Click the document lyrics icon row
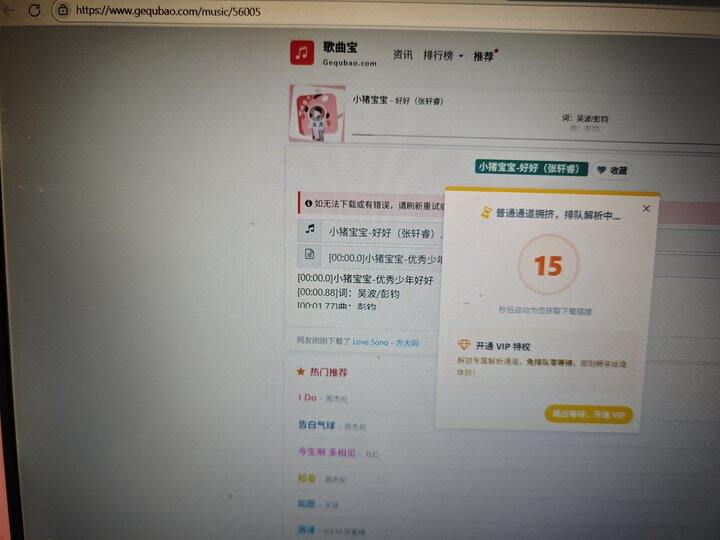The image size is (720, 540). [x=309, y=254]
